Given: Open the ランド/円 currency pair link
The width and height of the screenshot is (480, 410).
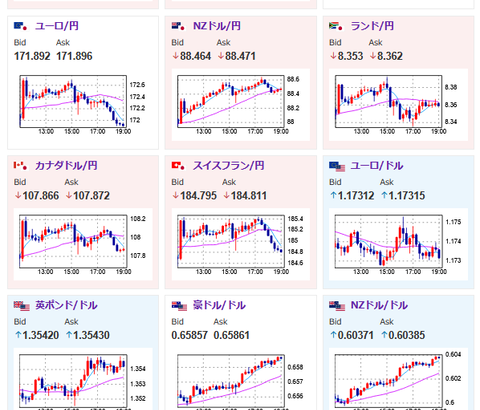Looking at the screenshot, I should 372,26.
